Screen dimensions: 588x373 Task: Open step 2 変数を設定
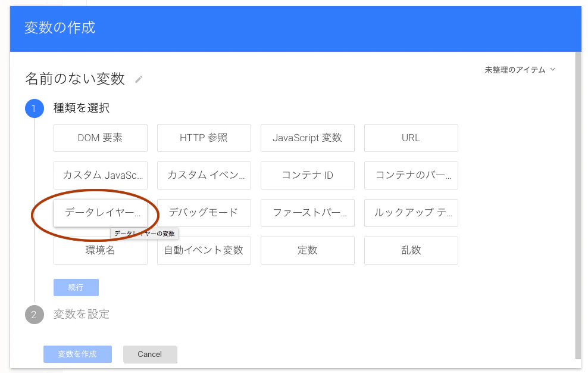click(82, 314)
